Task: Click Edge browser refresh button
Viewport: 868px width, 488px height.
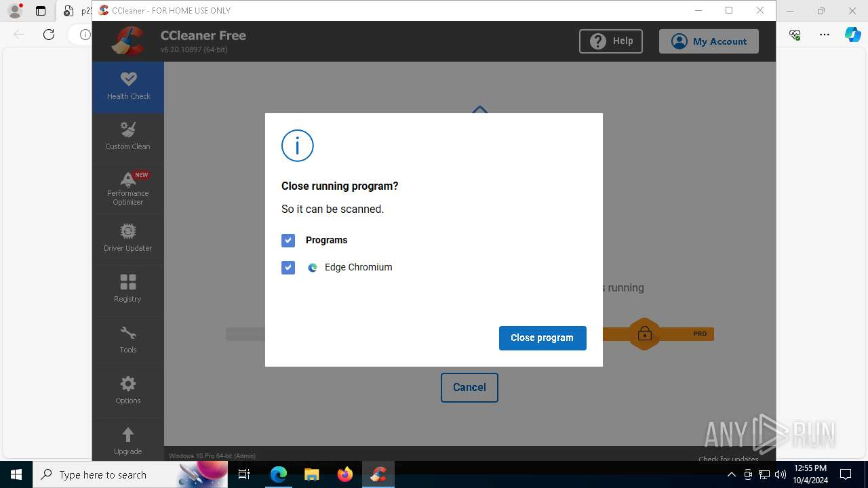Action: [49, 35]
